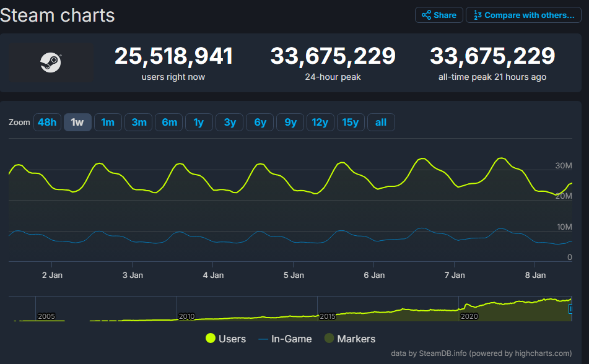This screenshot has height=364, width=589.
Task: Click the share icon in Share button
Action: [x=426, y=15]
